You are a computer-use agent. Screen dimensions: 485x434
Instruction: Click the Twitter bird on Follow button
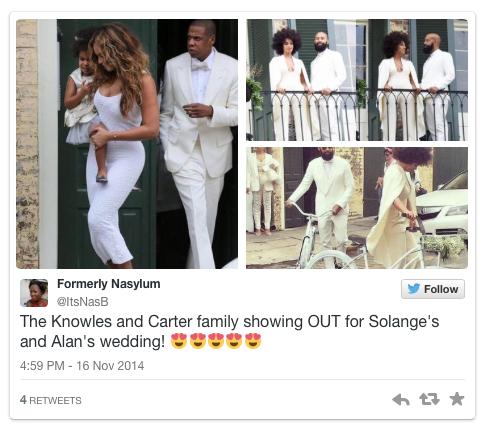(x=414, y=289)
